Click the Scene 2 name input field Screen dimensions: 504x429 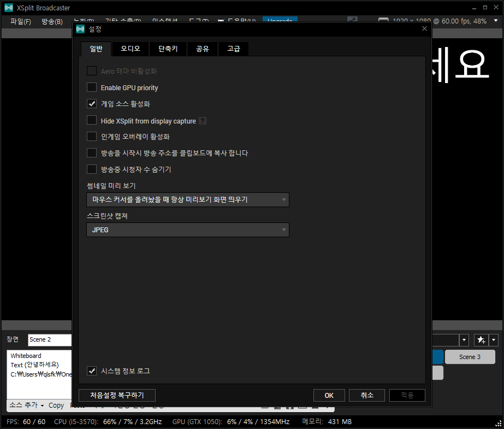click(50, 340)
